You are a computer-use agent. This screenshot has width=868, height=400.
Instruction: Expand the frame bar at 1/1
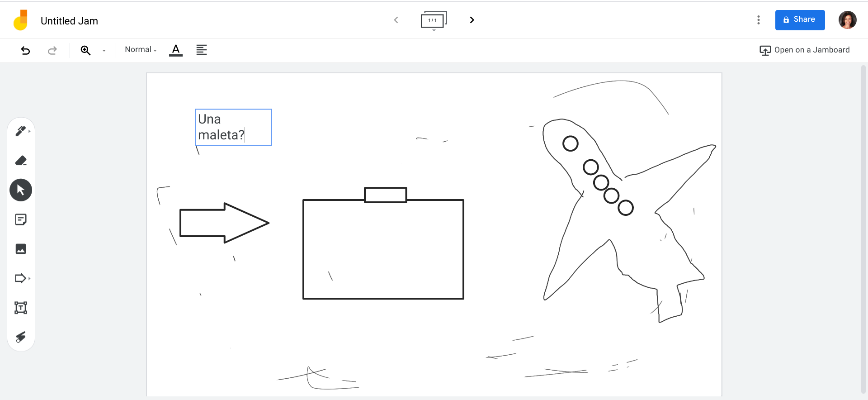434,20
